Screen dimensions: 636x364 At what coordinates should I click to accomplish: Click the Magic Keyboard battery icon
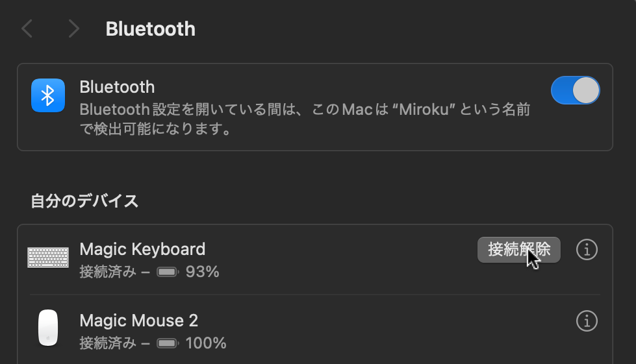(167, 272)
